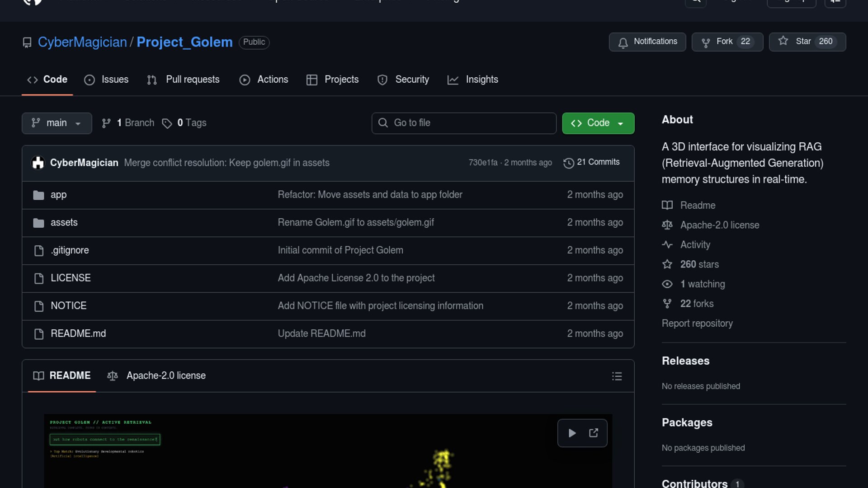Open the 1 watching link
The image size is (868, 488).
pos(702,284)
